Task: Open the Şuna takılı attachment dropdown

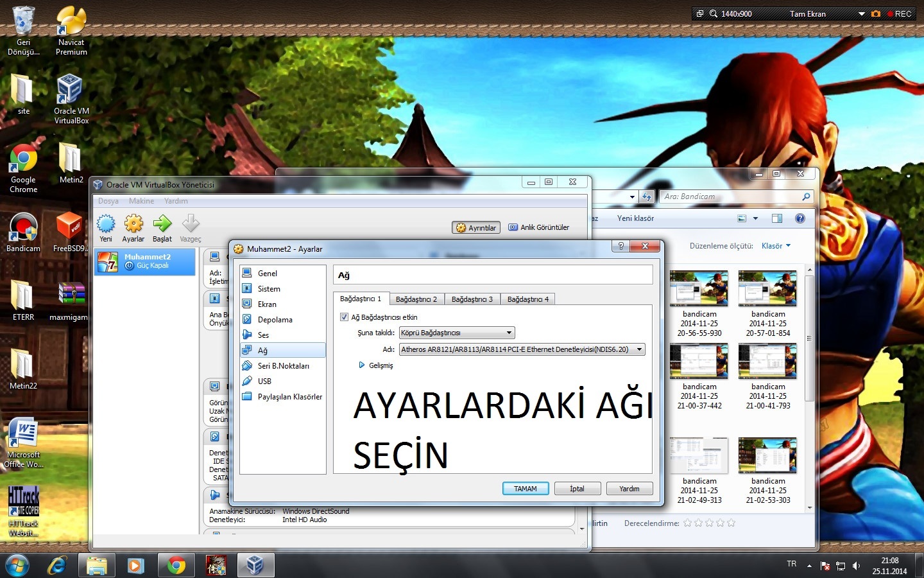Action: point(457,333)
